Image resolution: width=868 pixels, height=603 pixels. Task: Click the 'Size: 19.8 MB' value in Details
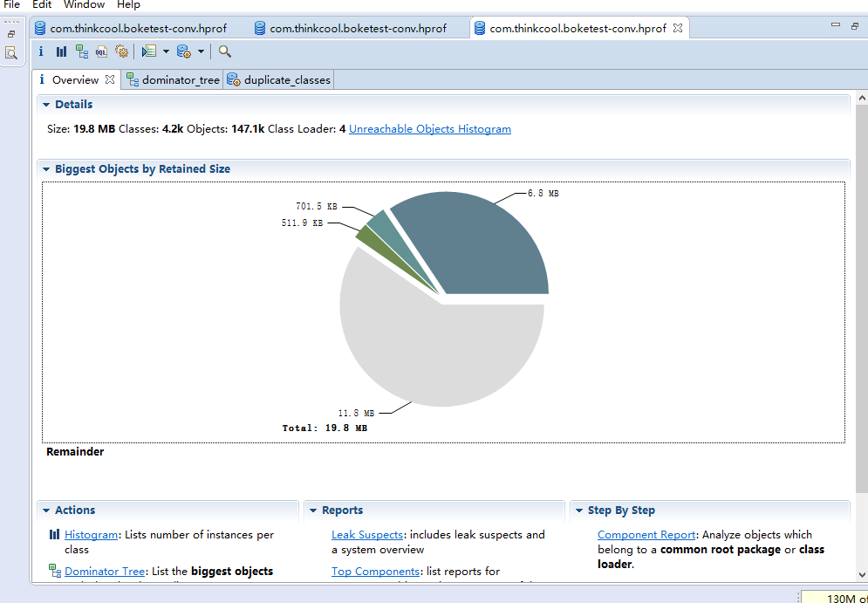coord(81,129)
